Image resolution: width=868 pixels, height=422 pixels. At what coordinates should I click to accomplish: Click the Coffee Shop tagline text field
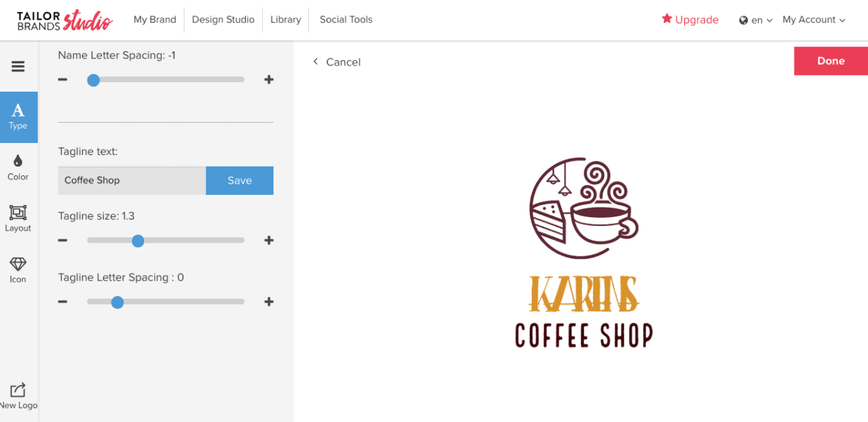132,181
